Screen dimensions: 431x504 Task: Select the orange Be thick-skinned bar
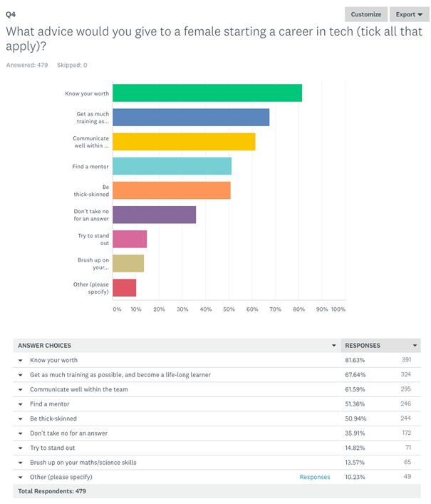tap(171, 190)
